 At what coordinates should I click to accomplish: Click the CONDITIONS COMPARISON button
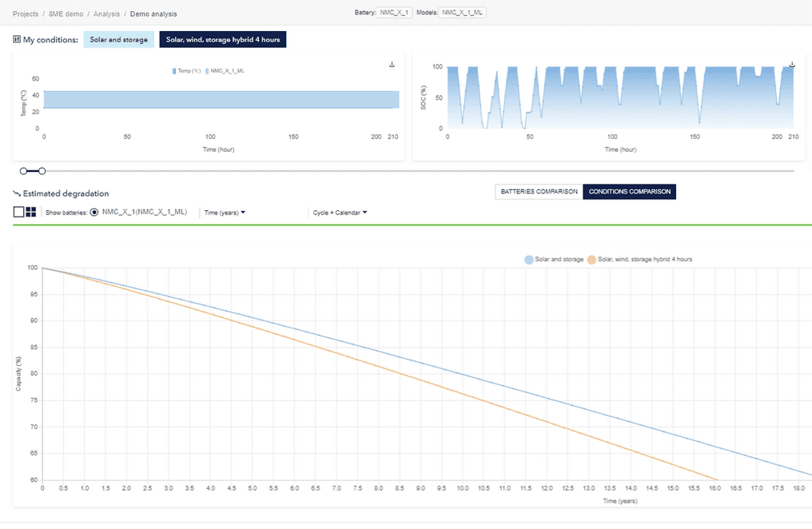pos(631,192)
